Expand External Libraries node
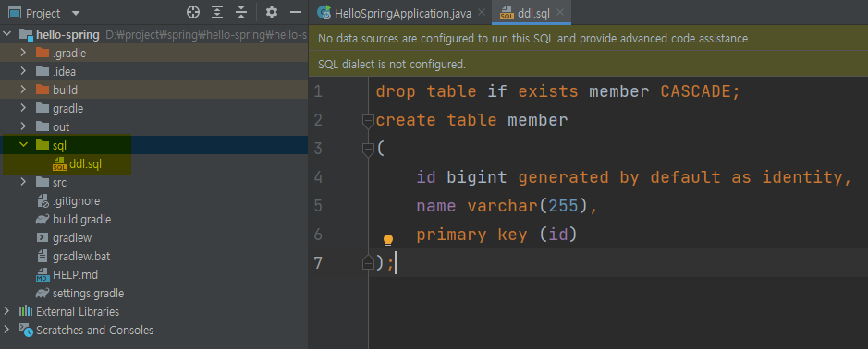The image size is (868, 349). 7,311
